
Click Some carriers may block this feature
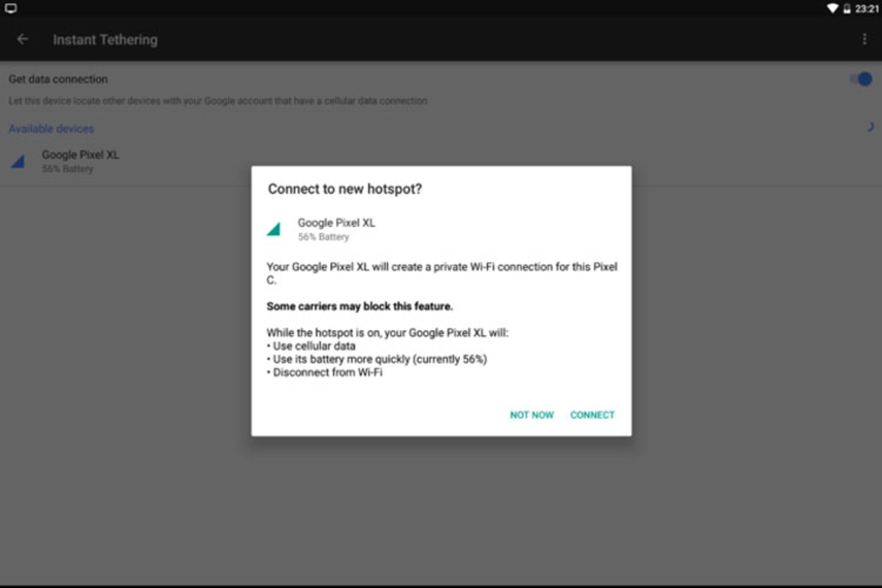click(x=359, y=306)
